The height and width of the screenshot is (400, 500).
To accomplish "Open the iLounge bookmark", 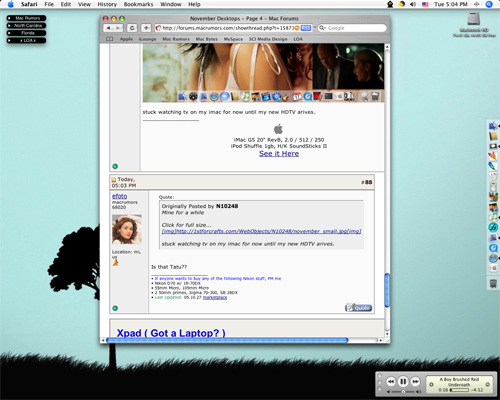I will pyautogui.click(x=147, y=39).
